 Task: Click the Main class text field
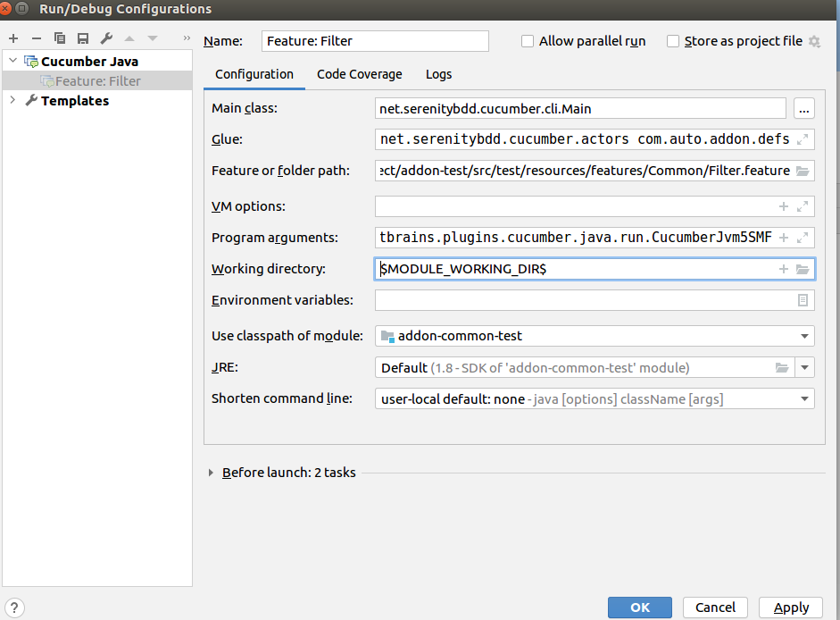pos(580,108)
